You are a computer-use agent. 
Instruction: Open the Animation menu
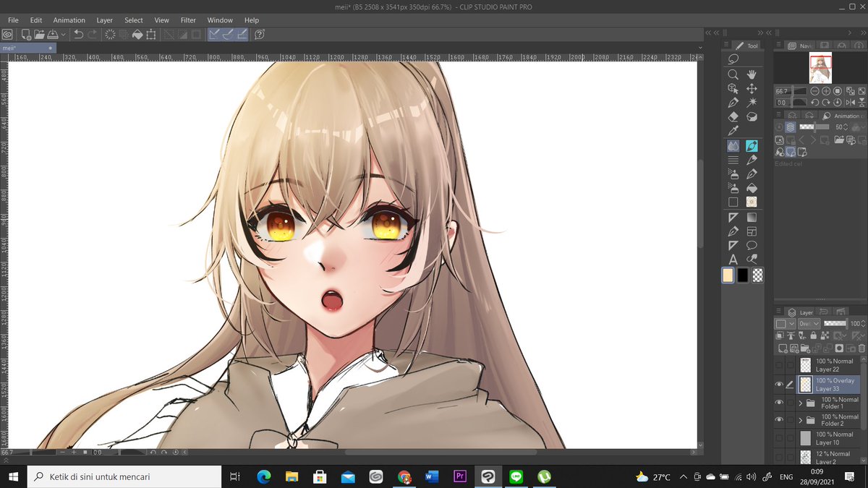tap(69, 20)
